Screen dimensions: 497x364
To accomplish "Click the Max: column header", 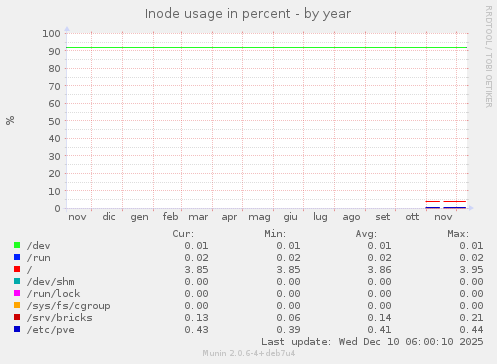I will (458, 234).
